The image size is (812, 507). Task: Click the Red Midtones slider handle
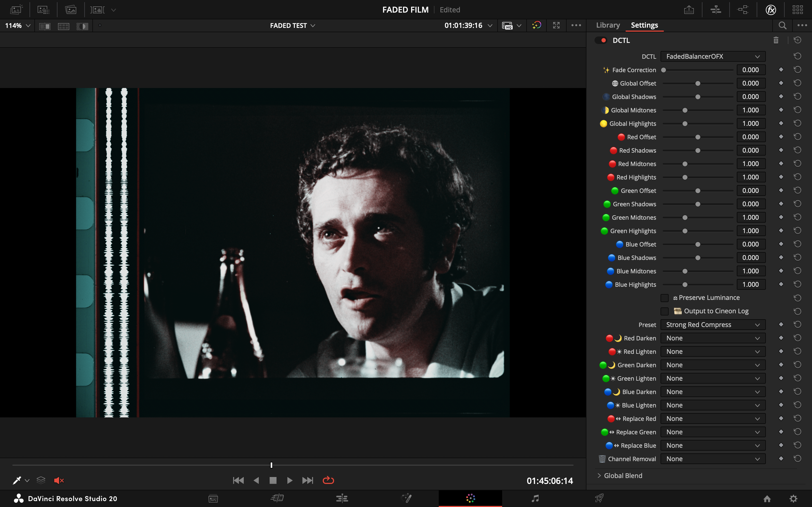[x=685, y=164]
